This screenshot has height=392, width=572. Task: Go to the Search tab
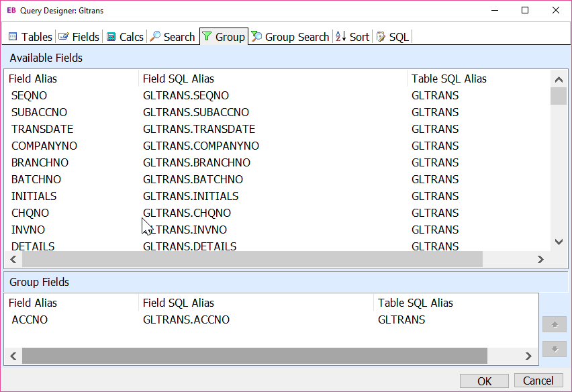point(173,37)
